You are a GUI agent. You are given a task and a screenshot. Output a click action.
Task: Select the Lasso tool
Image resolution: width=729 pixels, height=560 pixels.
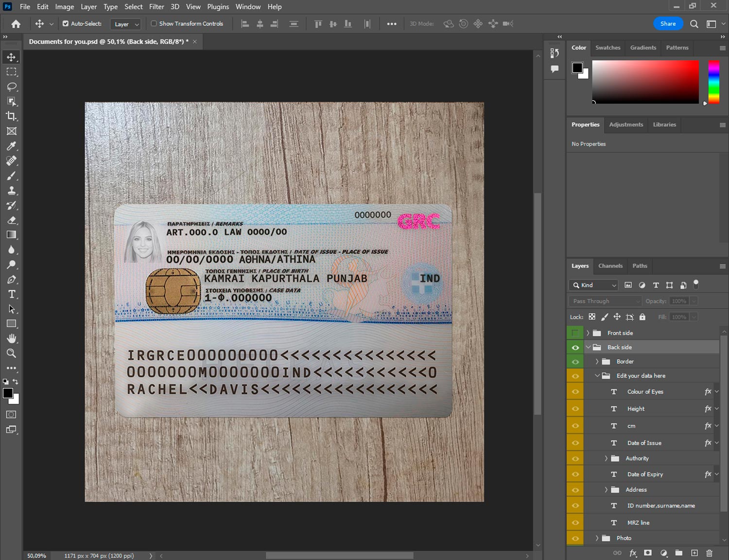(12, 87)
